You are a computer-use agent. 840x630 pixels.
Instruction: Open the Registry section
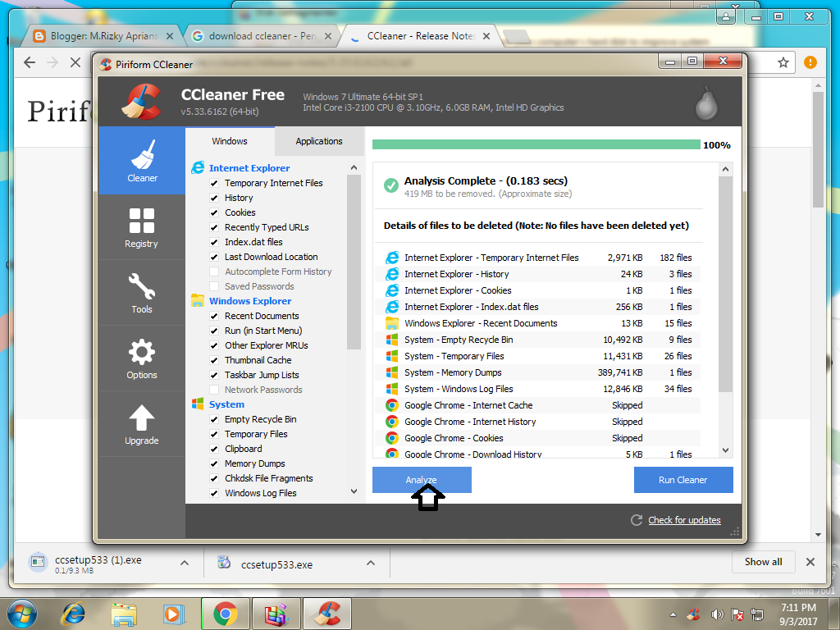tap(142, 228)
